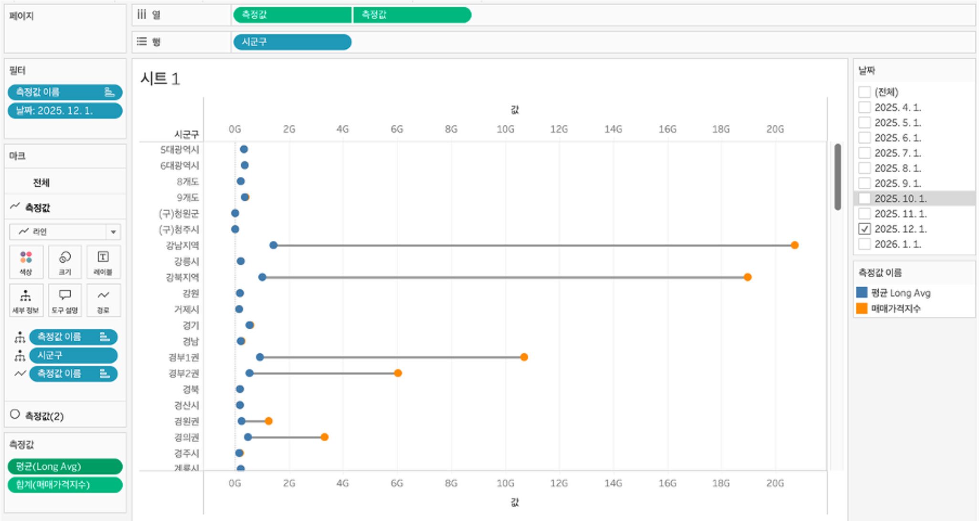This screenshot has height=521, width=980.
Task: Check the 2025. 11. 1. date checkbox
Action: (x=864, y=214)
